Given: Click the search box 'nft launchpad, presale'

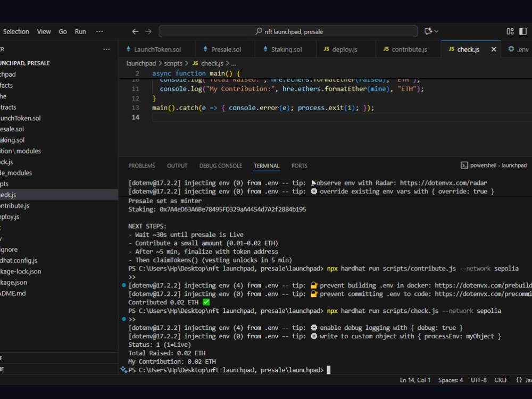Looking at the screenshot, I should tap(288, 31).
